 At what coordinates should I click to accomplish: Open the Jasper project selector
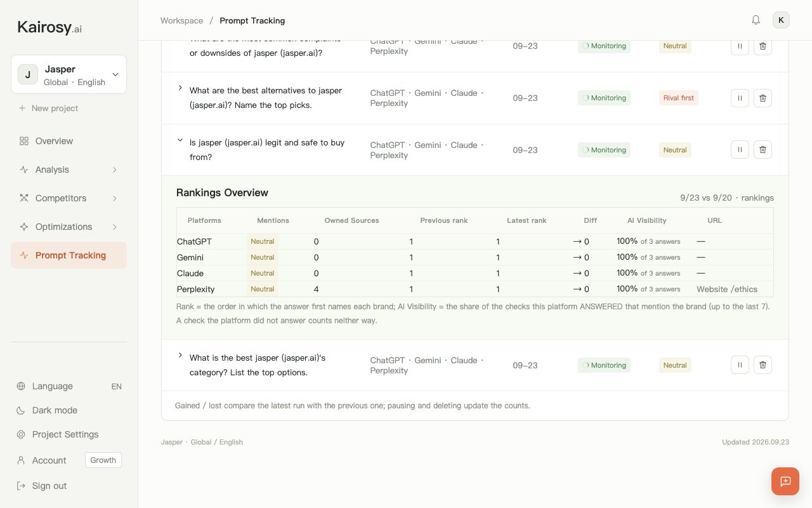(x=69, y=74)
